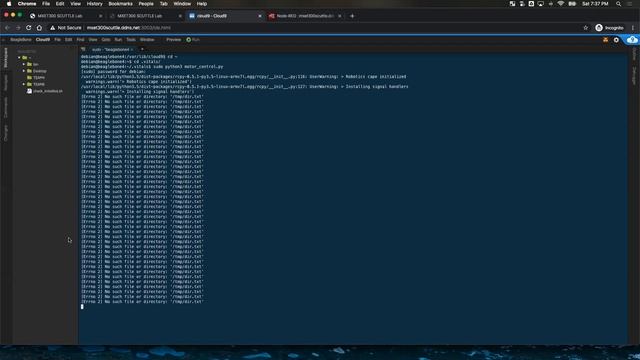Open the Cloud9 Goto menu
The image size is (640, 360).
pyautogui.click(x=106, y=40)
